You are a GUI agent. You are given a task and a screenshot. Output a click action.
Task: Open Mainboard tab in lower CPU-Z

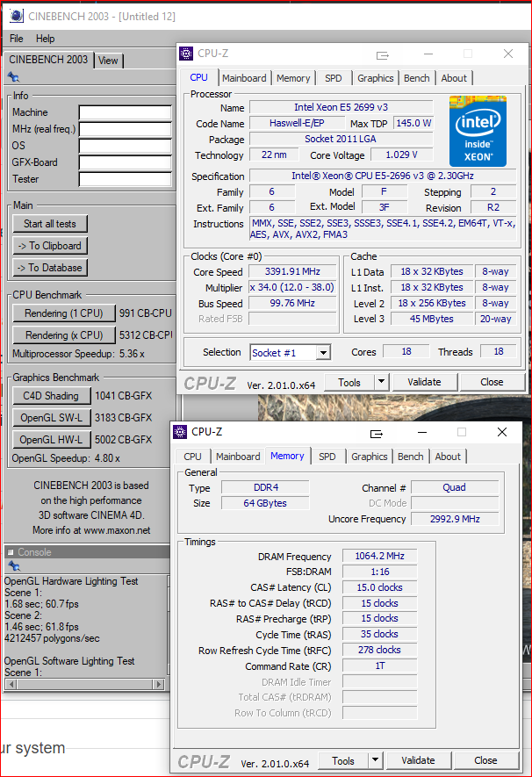(238, 457)
